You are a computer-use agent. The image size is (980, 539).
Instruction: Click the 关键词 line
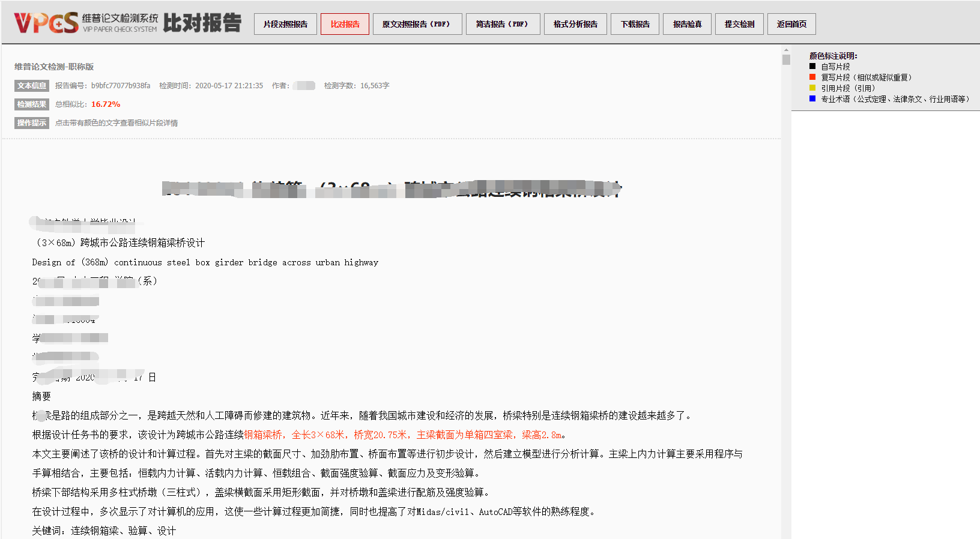click(x=104, y=531)
